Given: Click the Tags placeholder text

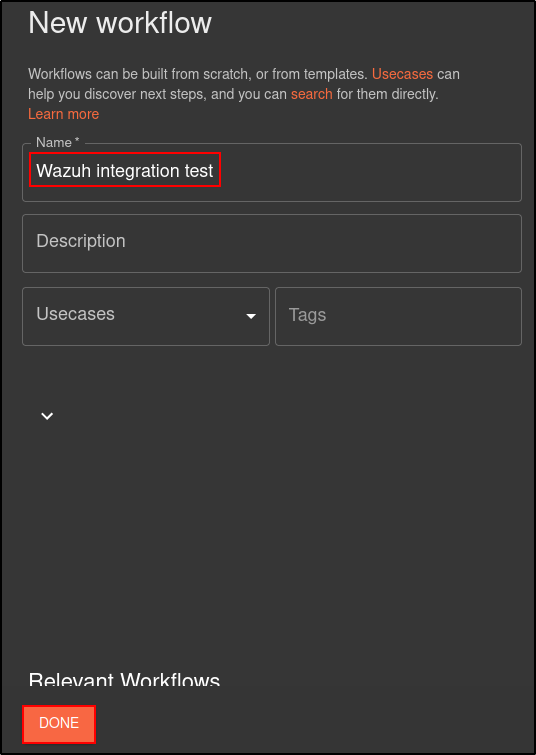Looking at the screenshot, I should [307, 315].
